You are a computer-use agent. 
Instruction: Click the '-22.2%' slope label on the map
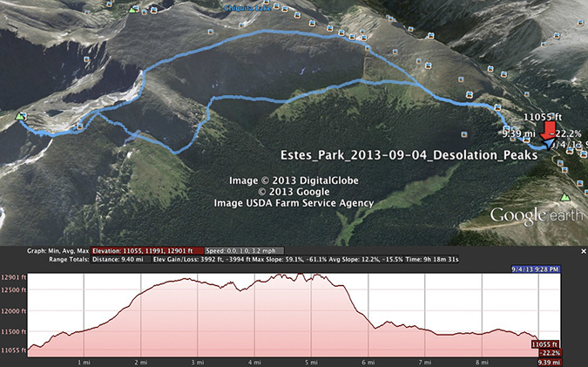[x=565, y=133]
